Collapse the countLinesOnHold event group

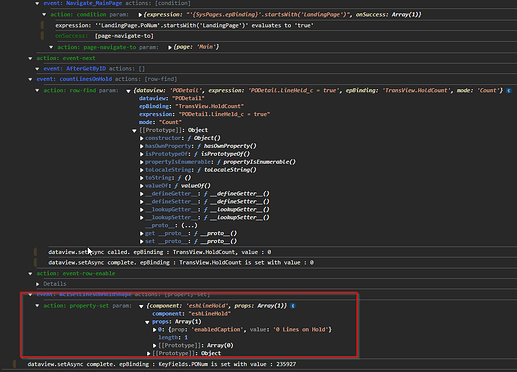click(30, 79)
